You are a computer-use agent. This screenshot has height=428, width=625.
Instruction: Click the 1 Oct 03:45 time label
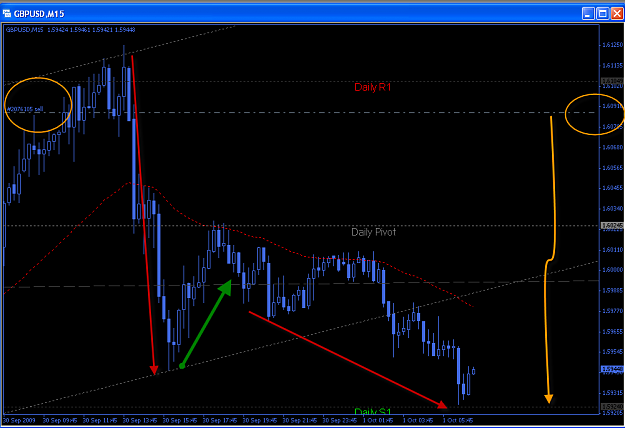pyautogui.click(x=418, y=420)
